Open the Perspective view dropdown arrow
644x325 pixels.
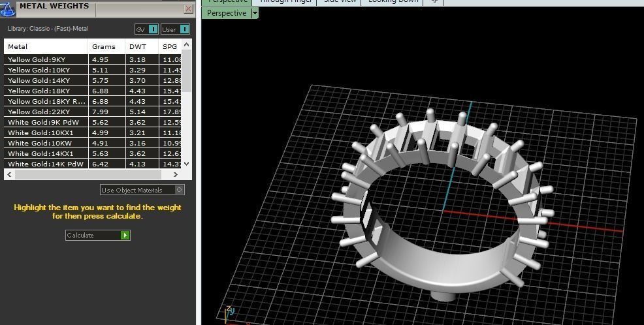pos(255,13)
